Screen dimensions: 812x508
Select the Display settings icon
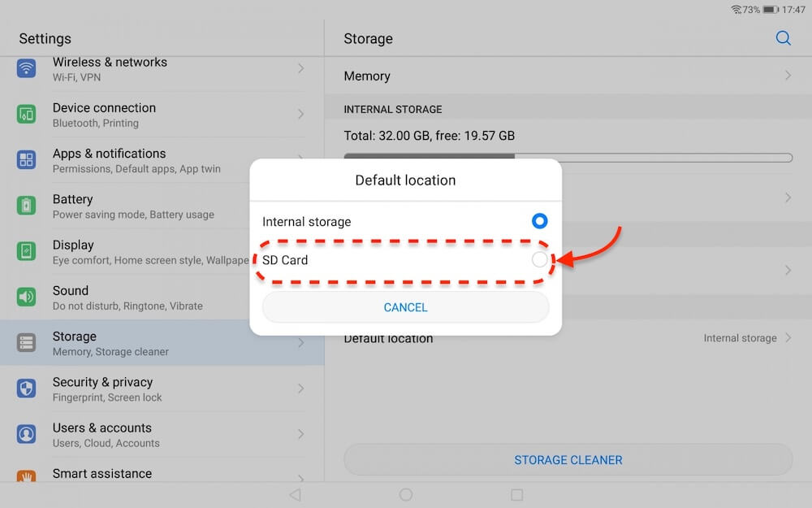(27, 251)
